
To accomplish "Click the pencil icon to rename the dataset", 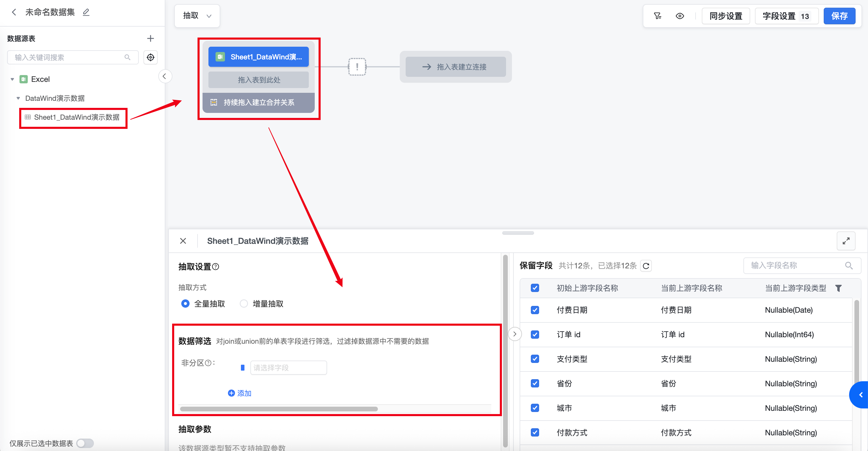I will coord(86,12).
